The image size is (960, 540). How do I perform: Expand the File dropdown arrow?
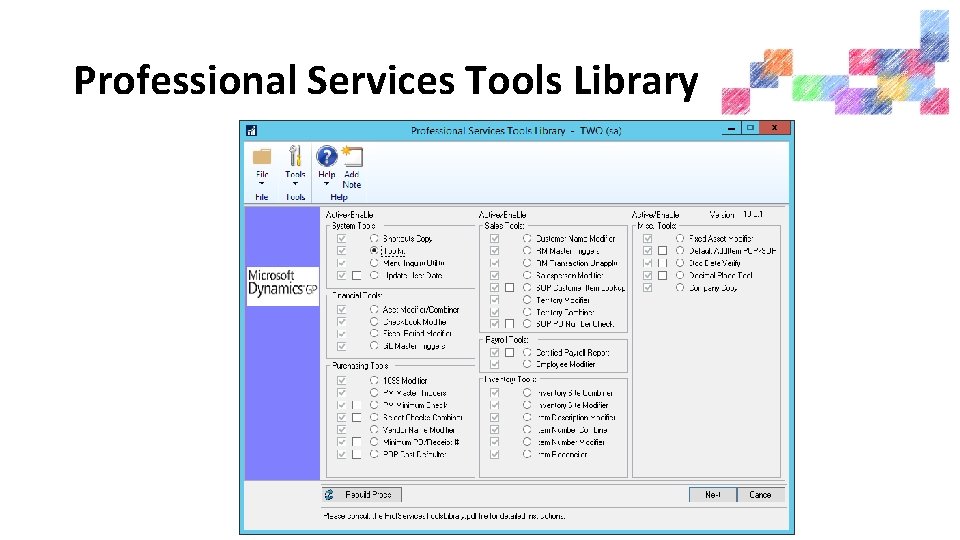(261, 184)
